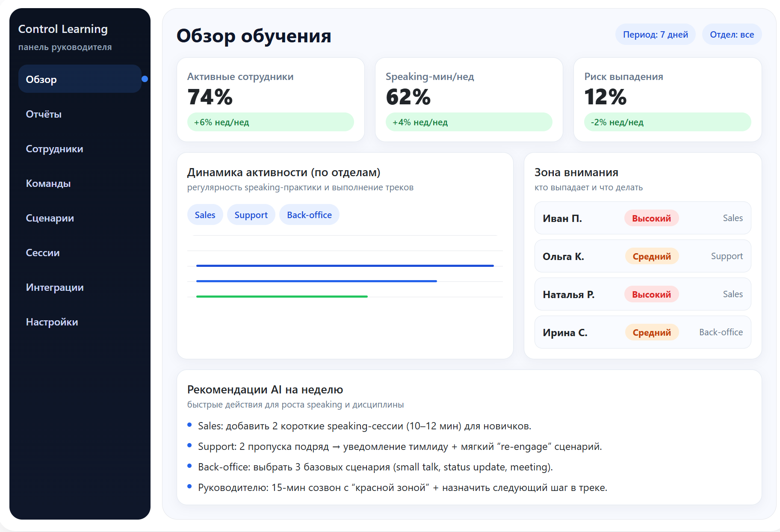
Task: Toggle the Support department filter
Action: (x=251, y=214)
